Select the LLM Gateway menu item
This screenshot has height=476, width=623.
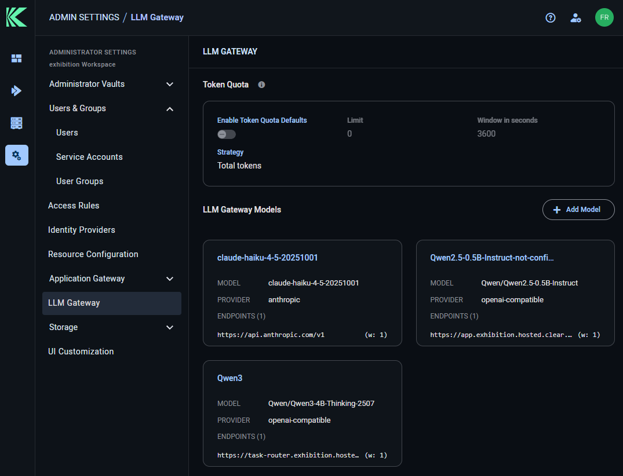[112, 303]
